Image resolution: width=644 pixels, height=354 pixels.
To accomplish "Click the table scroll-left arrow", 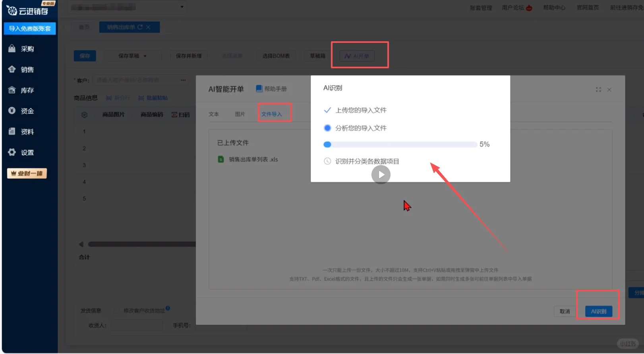I will (x=81, y=244).
